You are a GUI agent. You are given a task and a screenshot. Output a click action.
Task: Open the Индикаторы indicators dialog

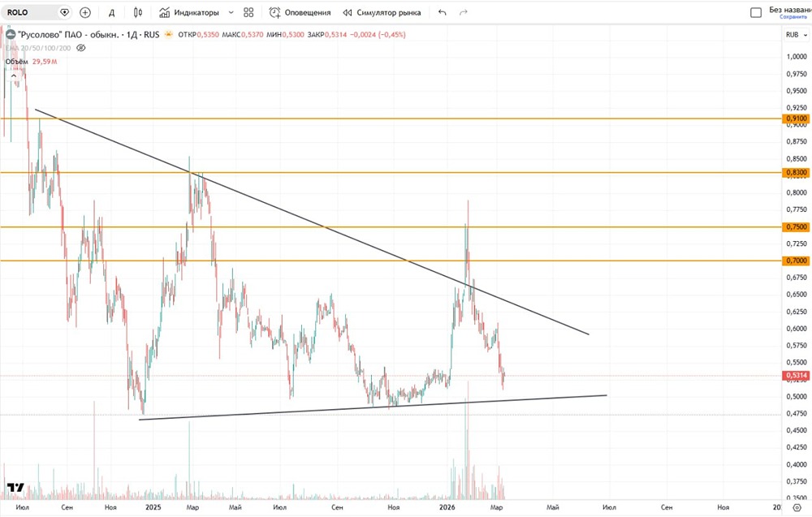click(x=189, y=12)
